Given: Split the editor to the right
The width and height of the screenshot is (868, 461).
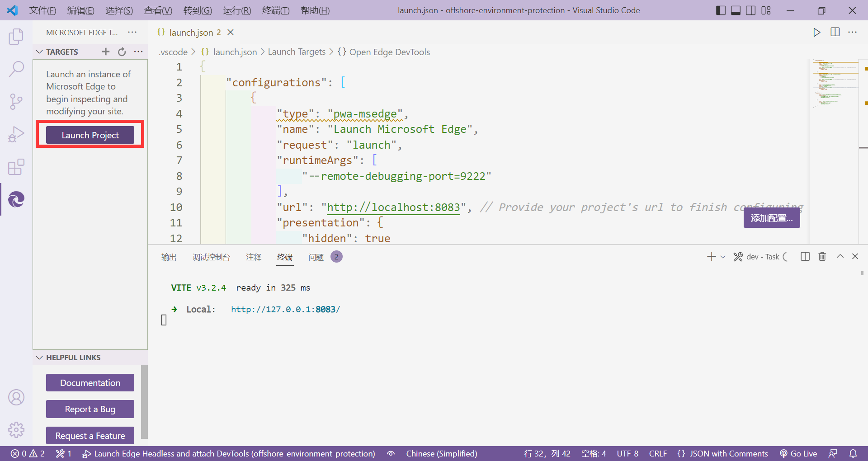Looking at the screenshot, I should pos(835,32).
